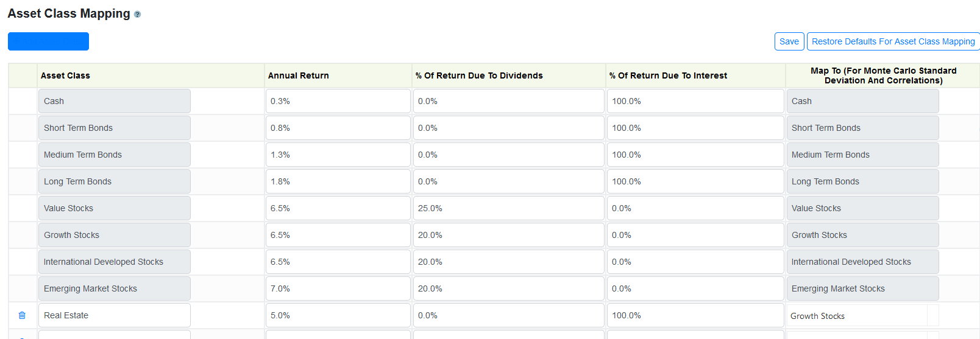980x339 pixels.
Task: Select Real Estate interest percentage field
Action: (695, 315)
